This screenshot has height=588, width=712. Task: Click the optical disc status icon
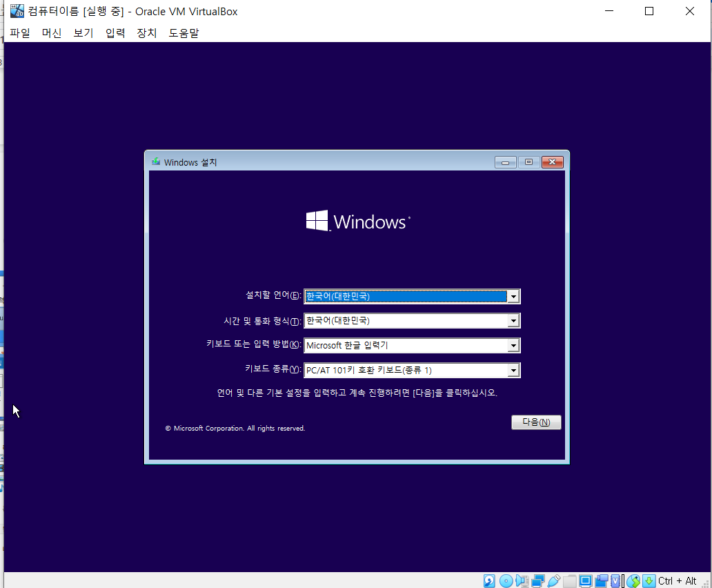506,580
